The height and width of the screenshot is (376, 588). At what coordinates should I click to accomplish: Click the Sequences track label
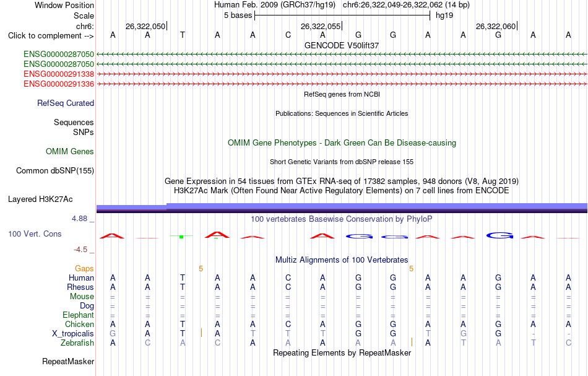pyautogui.click(x=74, y=122)
